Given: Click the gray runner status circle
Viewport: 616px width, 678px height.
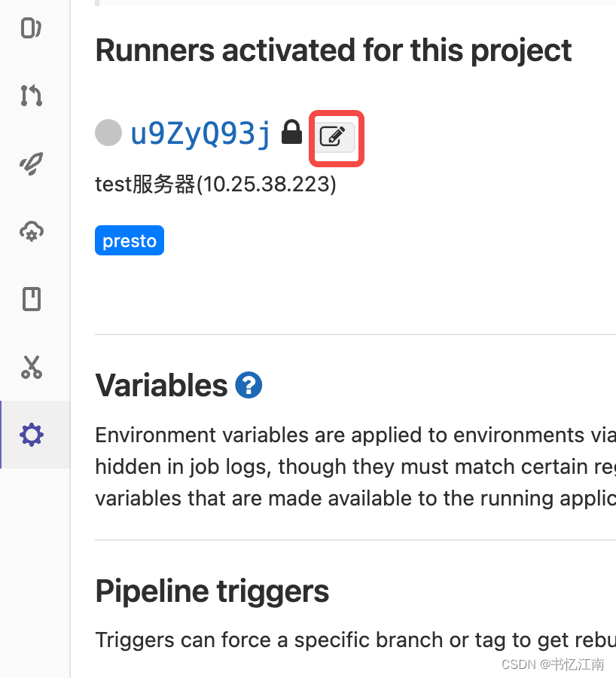Looking at the screenshot, I should (108, 133).
